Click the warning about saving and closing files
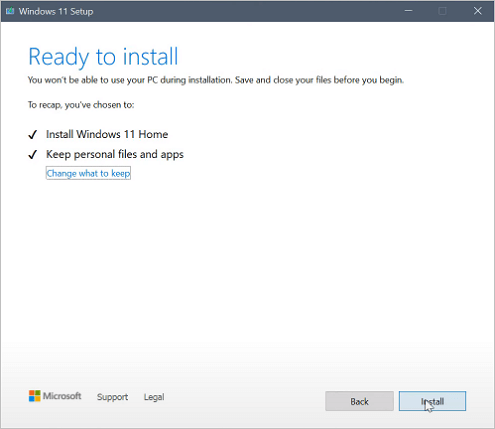The image size is (495, 429). pos(216,80)
